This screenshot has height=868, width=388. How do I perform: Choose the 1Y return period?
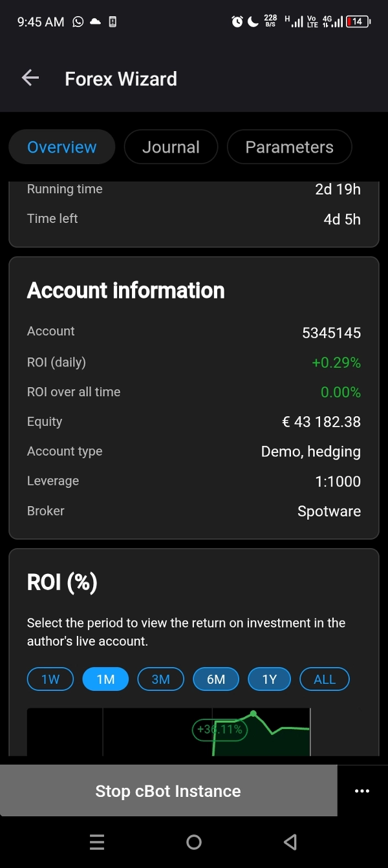[269, 679]
